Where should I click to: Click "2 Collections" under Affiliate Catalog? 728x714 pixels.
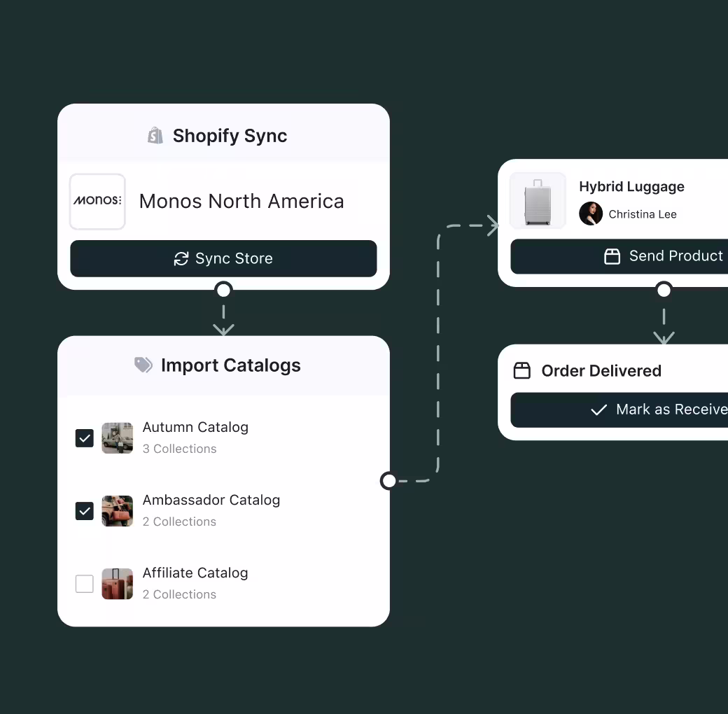[x=180, y=594]
